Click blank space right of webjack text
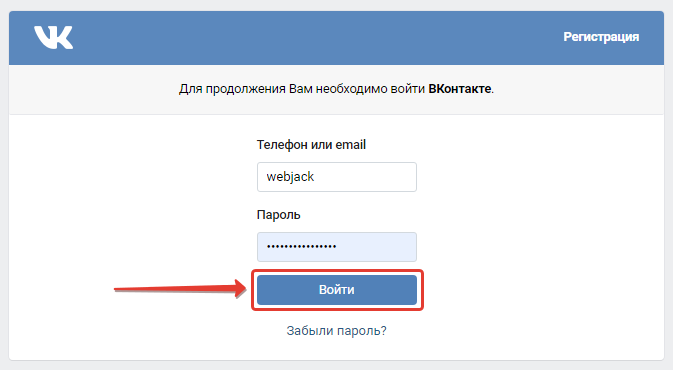Viewport: 673px width, 370px height. coord(365,177)
